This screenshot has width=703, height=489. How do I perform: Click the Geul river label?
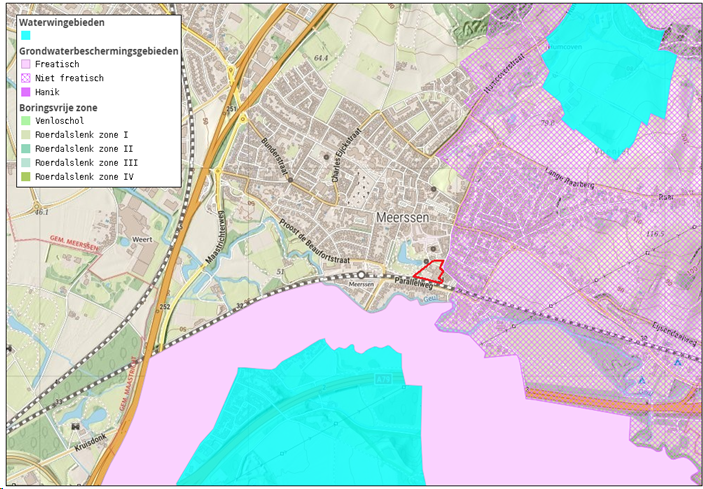(x=430, y=300)
